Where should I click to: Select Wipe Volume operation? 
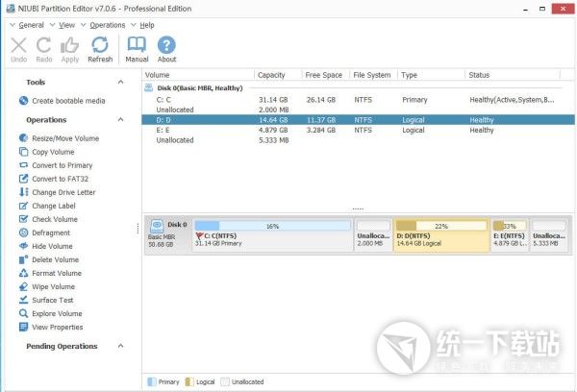53,286
